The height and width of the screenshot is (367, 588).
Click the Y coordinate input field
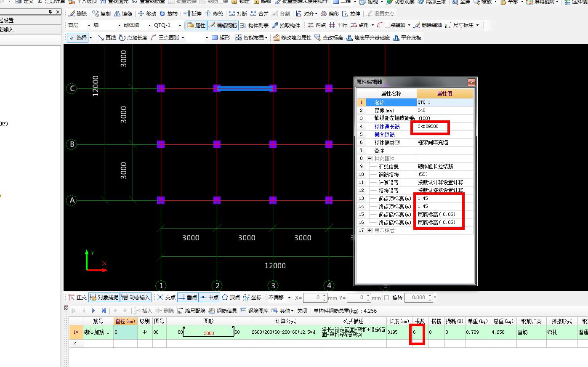359,298
